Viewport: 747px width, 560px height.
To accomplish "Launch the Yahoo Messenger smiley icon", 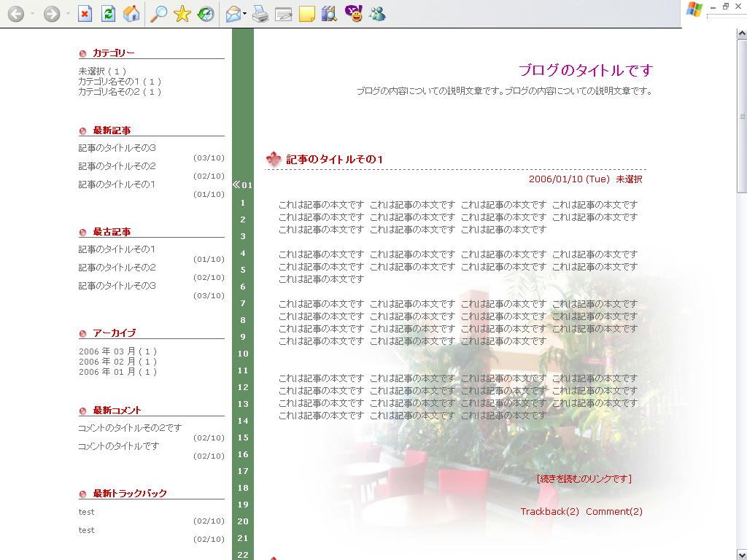I will tap(354, 14).
